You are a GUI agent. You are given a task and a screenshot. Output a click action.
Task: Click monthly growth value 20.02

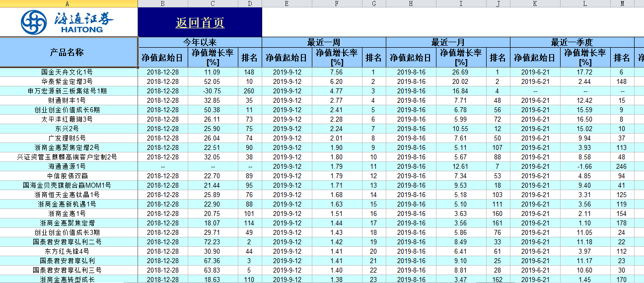pos(461,81)
